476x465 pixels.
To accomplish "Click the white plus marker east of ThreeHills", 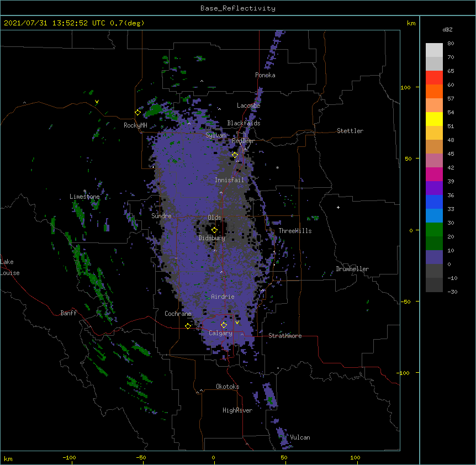I will click(338, 207).
